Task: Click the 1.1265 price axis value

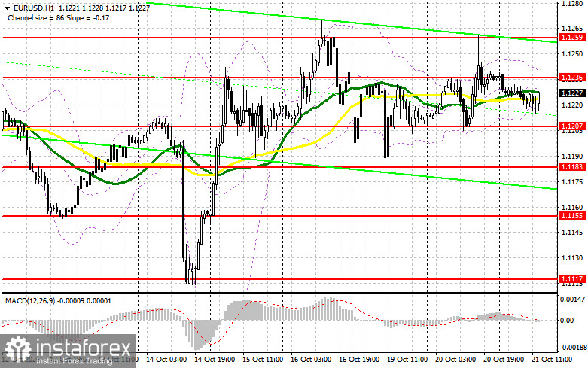Action: coord(572,29)
